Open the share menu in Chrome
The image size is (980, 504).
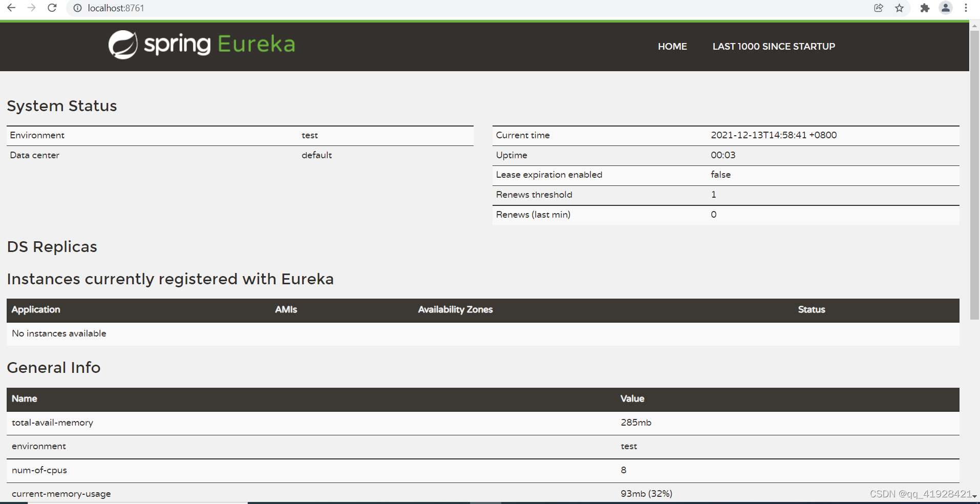pyautogui.click(x=879, y=8)
